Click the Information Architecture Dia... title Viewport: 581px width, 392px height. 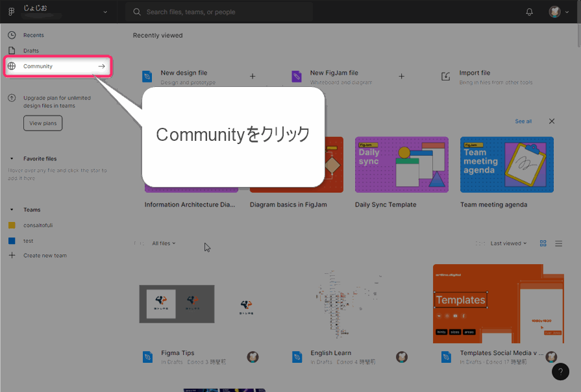(190, 204)
